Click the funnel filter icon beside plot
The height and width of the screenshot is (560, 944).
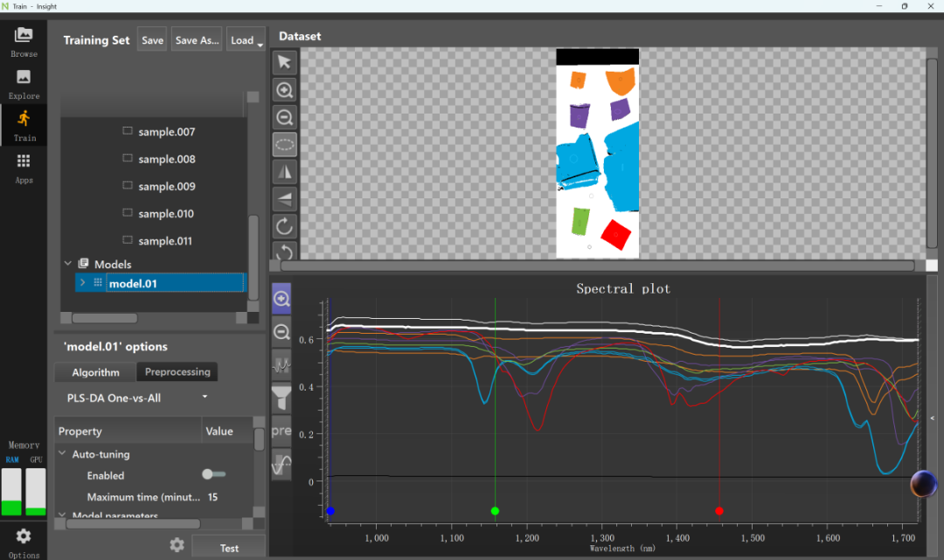pyautogui.click(x=281, y=398)
